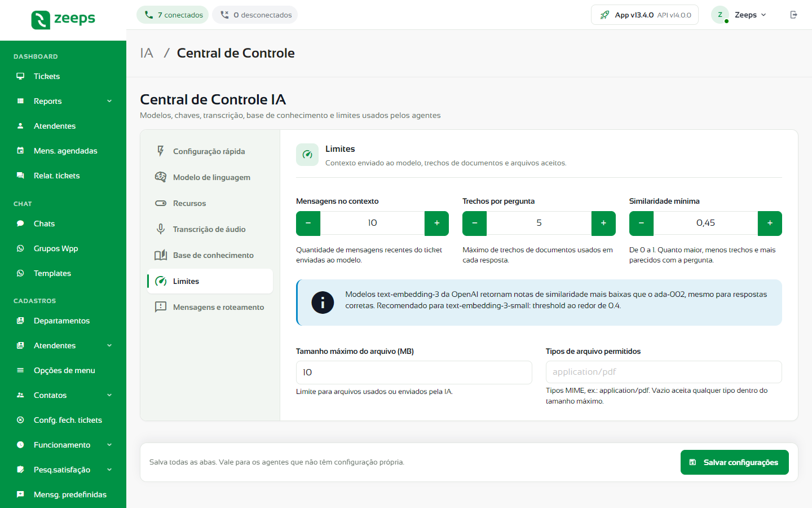Click the Limites gauge icon in panel header
Image resolution: width=812 pixels, height=508 pixels.
coord(307,155)
